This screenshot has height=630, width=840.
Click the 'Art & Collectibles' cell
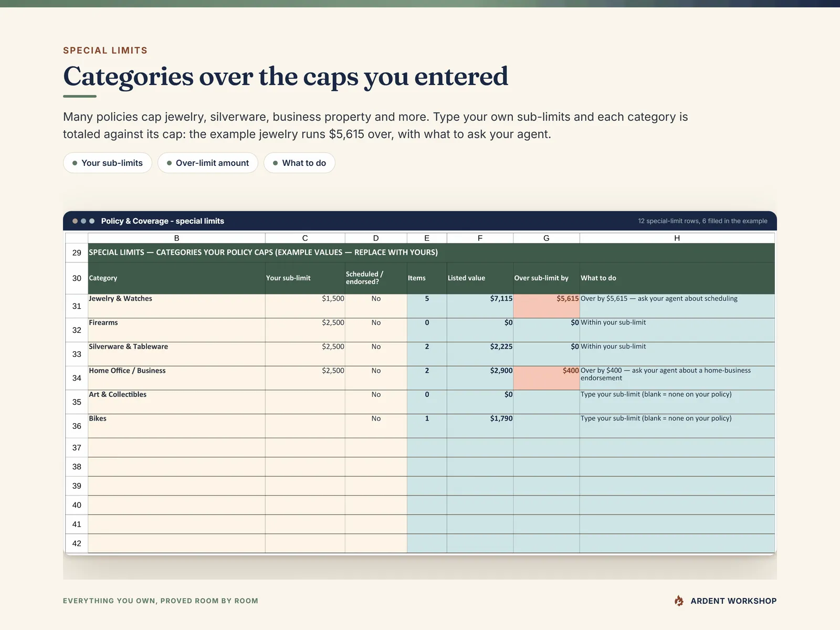pyautogui.click(x=176, y=402)
